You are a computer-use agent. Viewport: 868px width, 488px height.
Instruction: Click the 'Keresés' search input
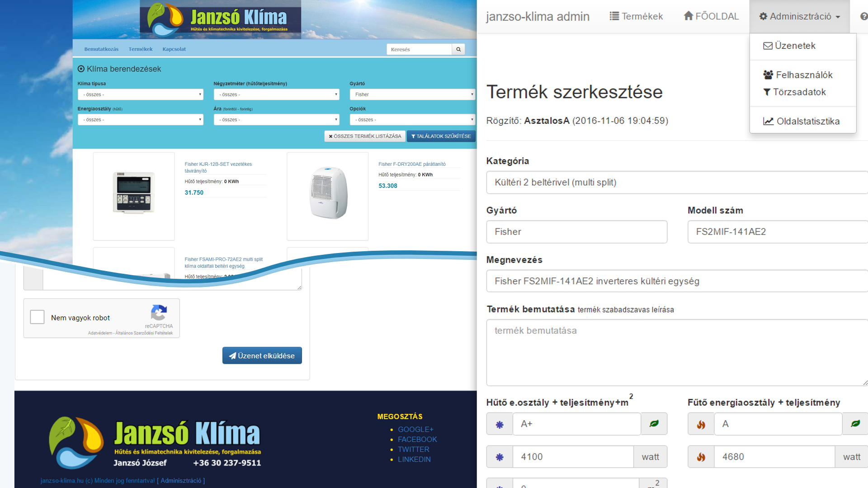pos(419,49)
